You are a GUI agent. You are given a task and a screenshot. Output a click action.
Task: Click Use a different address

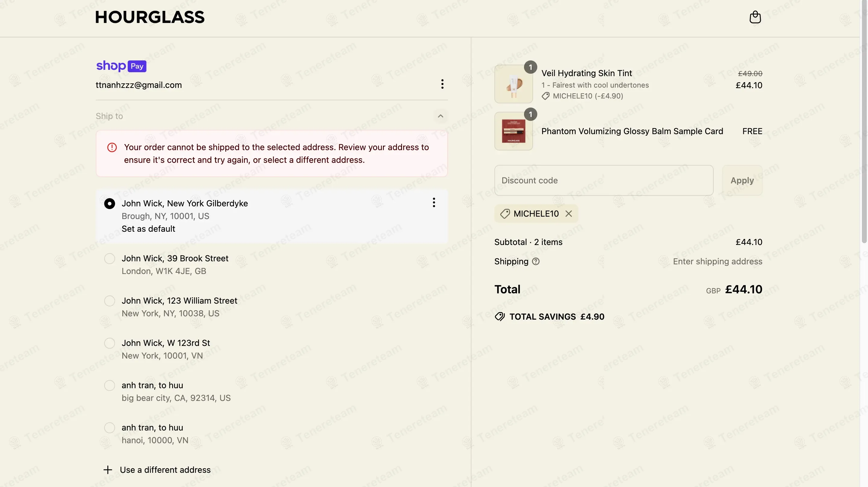[x=165, y=470]
